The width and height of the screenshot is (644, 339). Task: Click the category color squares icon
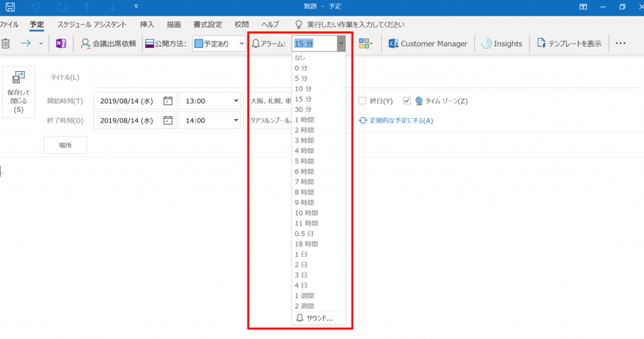click(x=365, y=43)
